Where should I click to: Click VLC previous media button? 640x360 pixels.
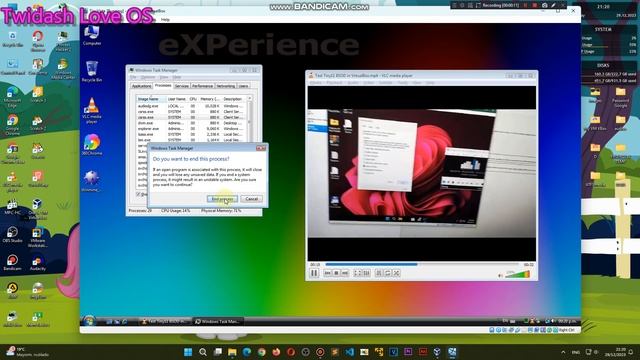coord(327,273)
